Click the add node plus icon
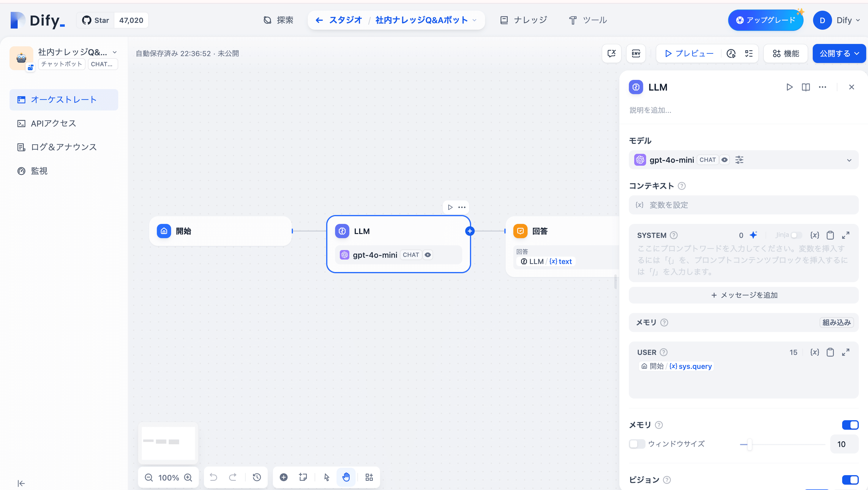 click(x=284, y=477)
